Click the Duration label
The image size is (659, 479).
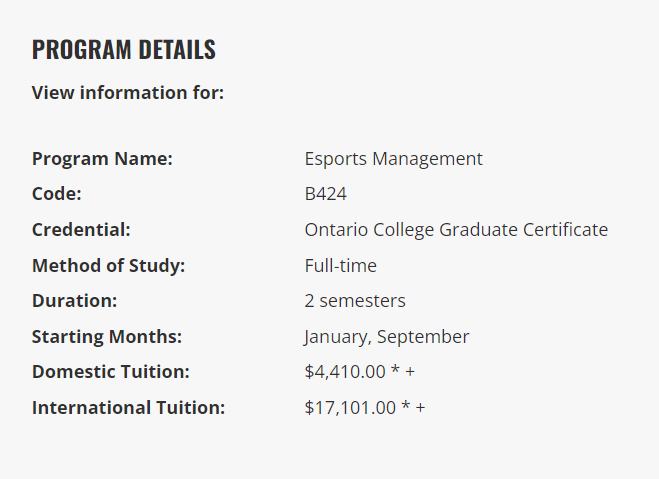[74, 300]
